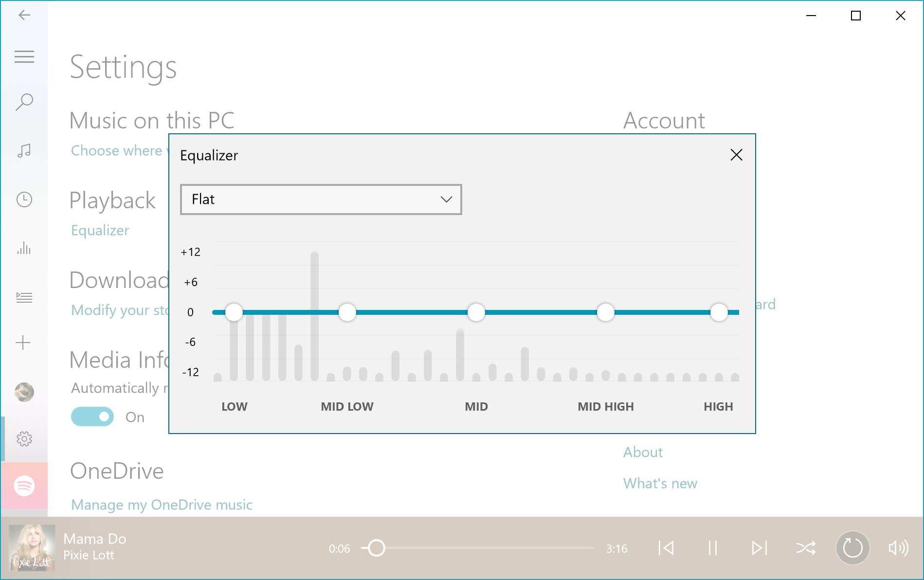
Task: Toggle repeat mode button
Action: (x=852, y=548)
